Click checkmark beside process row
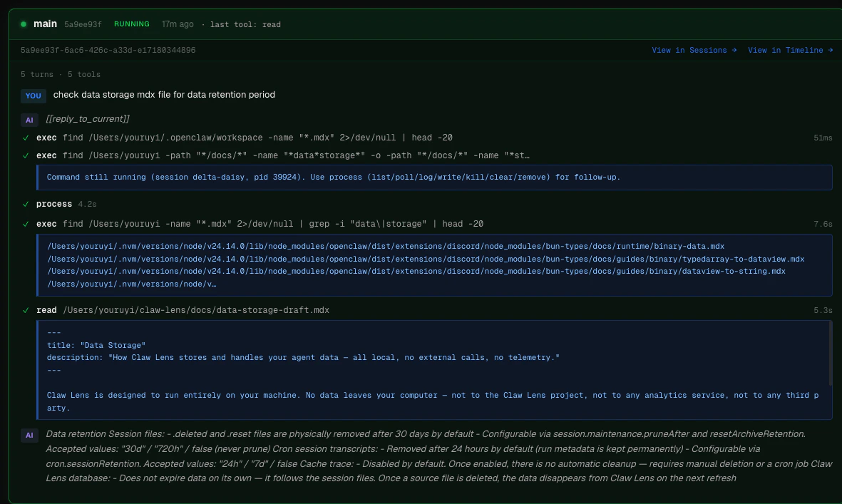The height and width of the screenshot is (504, 842). [26, 204]
